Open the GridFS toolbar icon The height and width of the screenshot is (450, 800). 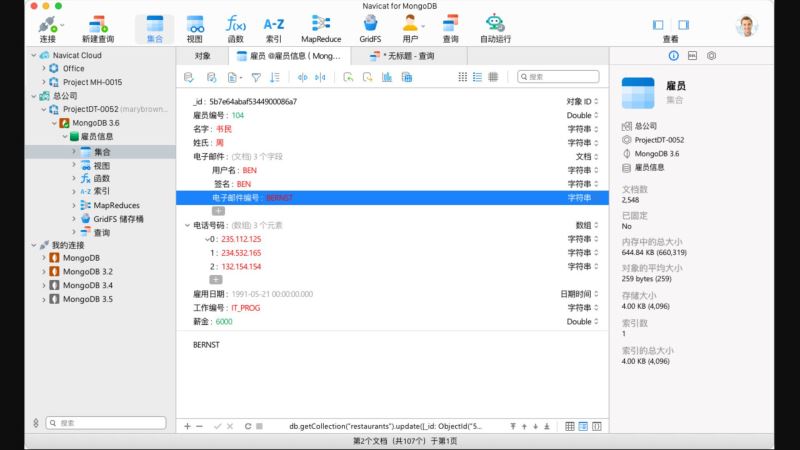[370, 29]
